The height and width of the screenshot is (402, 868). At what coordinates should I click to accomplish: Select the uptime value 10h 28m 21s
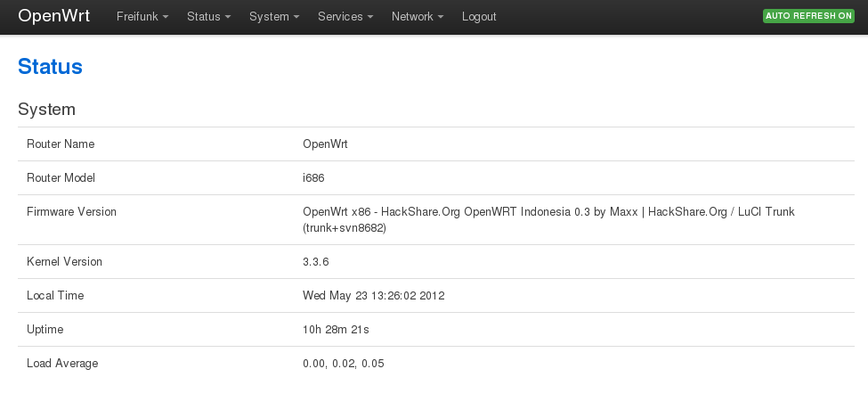336,330
